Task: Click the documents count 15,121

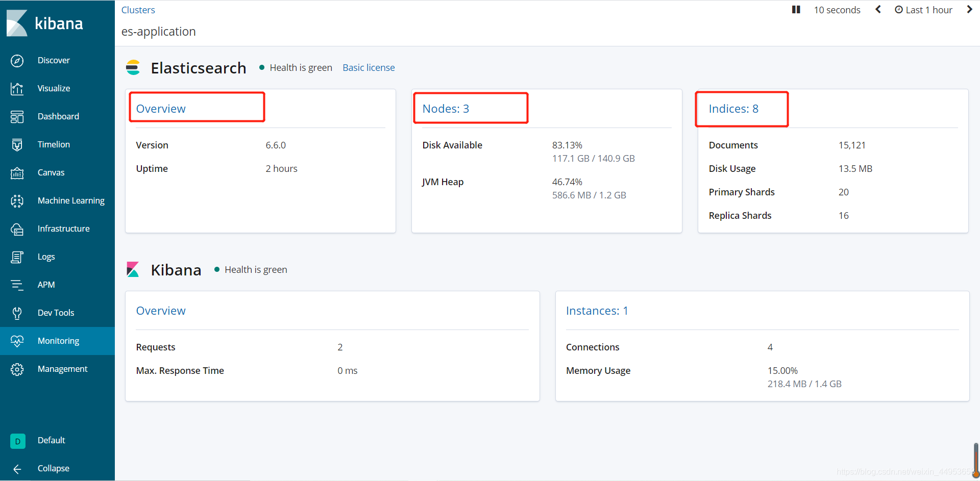Action: (852, 145)
